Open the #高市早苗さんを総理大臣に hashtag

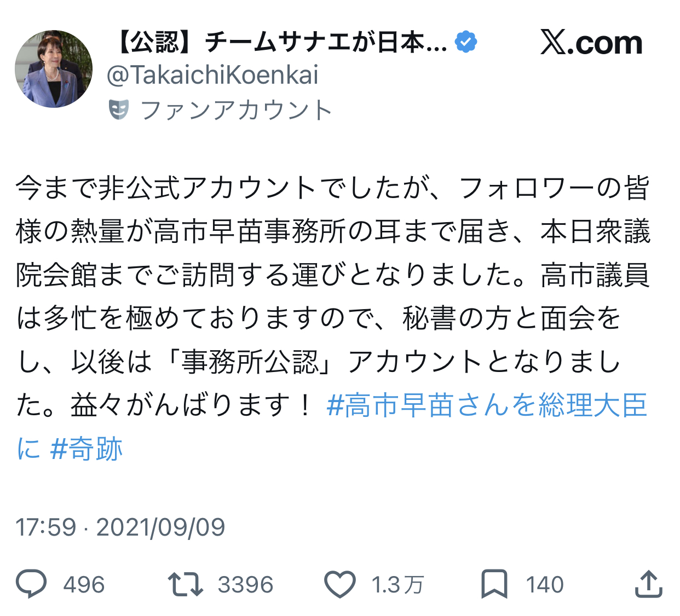(x=486, y=405)
